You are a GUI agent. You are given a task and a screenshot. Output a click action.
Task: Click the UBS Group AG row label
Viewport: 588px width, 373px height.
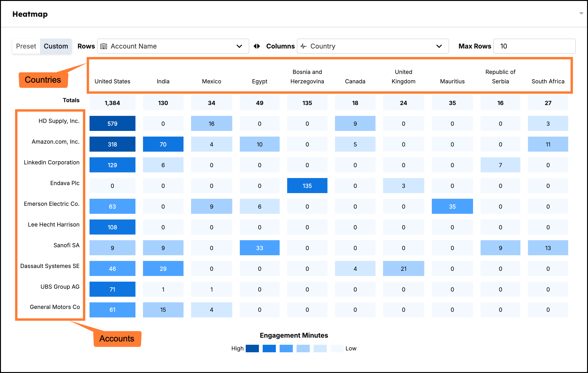[x=60, y=287]
